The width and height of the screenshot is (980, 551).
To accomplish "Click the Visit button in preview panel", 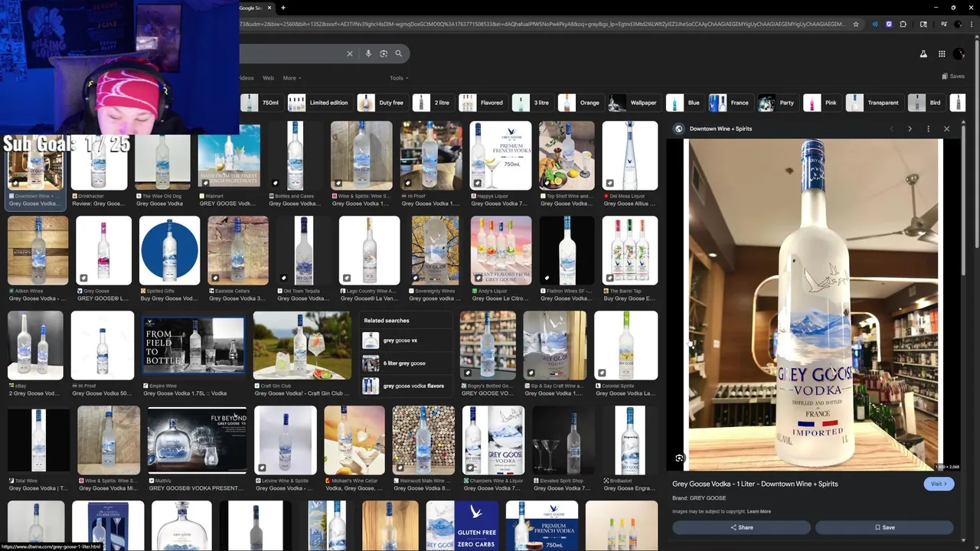I will (x=939, y=484).
